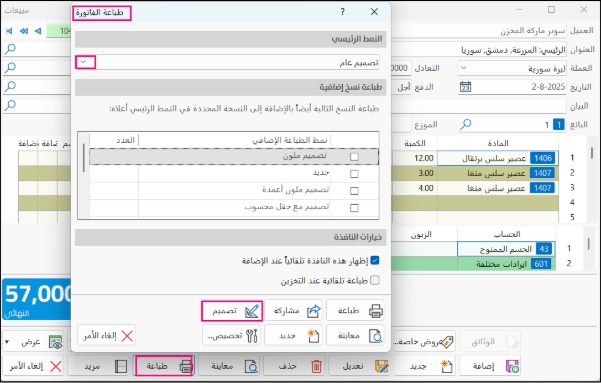Expand the النمط الرئيسي style dropdown
601x383 pixels.
85,62
